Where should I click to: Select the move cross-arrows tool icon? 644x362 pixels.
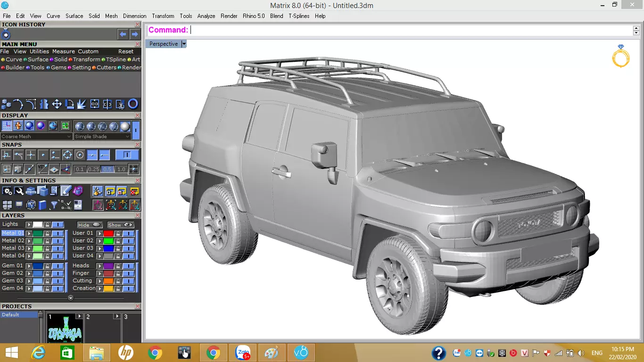point(57,104)
